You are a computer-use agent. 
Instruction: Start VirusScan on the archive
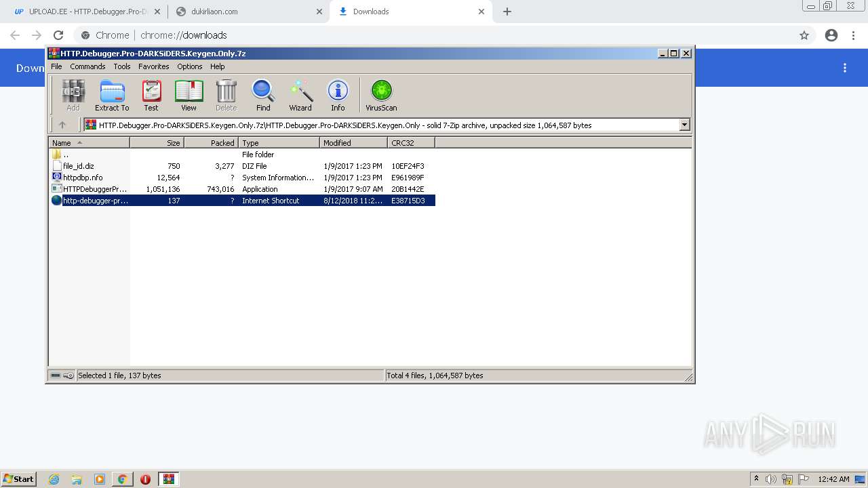click(381, 95)
